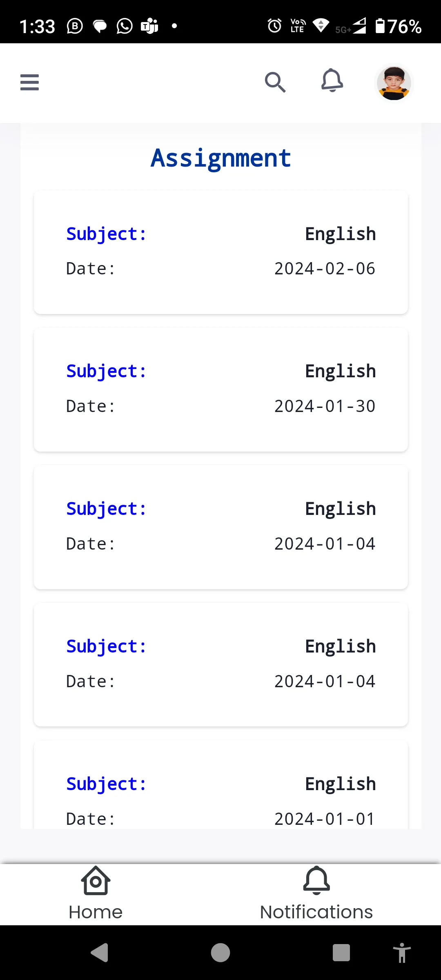Tap the search magnifier icon

click(x=275, y=82)
